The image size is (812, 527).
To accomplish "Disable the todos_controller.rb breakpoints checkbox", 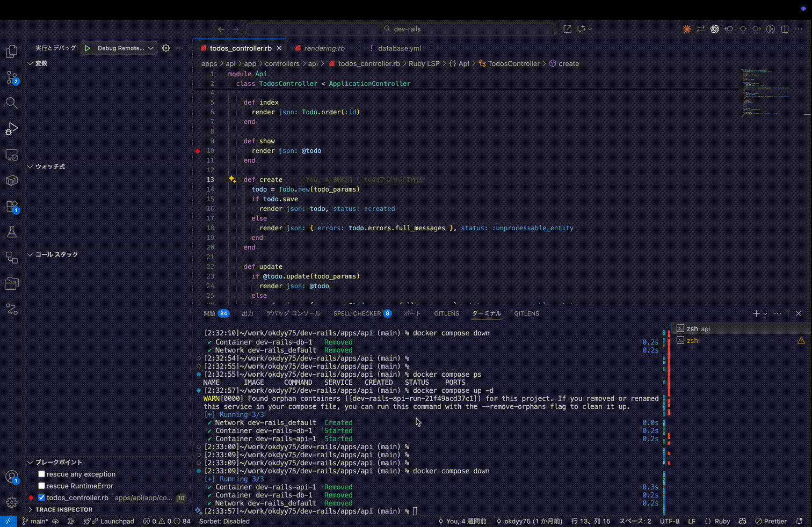I will [41, 497].
